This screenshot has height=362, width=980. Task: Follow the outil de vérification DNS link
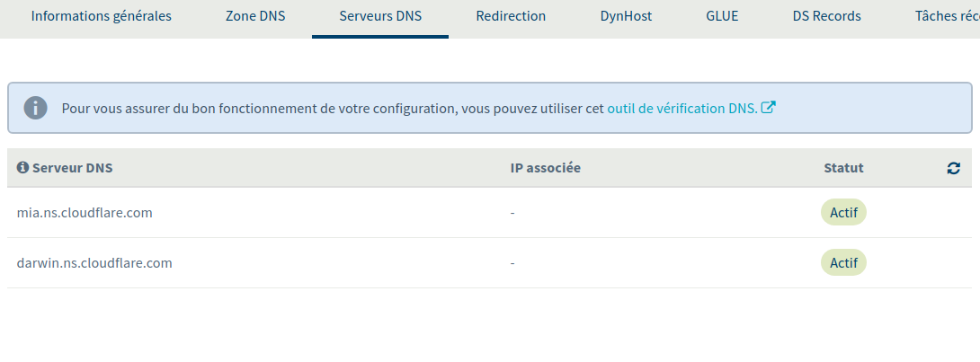(682, 108)
